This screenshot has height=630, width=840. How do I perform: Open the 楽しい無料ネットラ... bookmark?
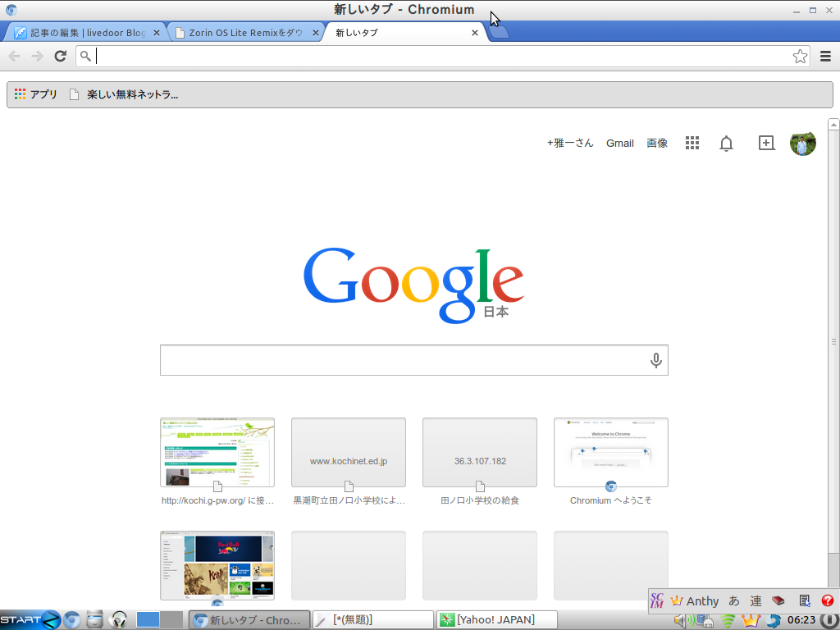click(x=125, y=94)
